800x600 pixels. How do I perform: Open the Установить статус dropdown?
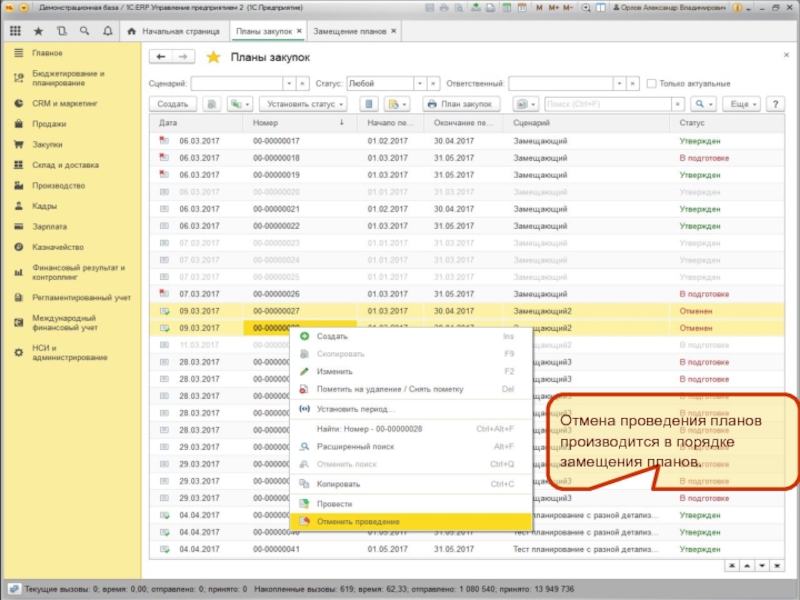pyautogui.click(x=302, y=103)
